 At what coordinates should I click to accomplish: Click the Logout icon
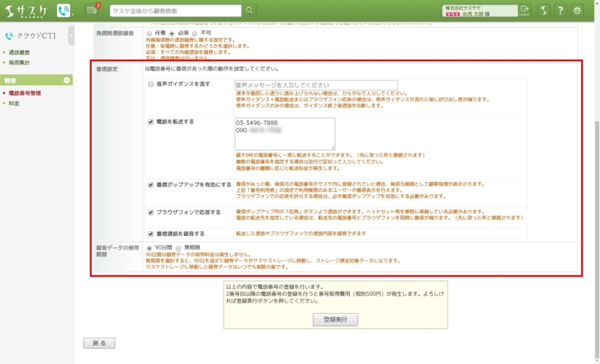525,10
